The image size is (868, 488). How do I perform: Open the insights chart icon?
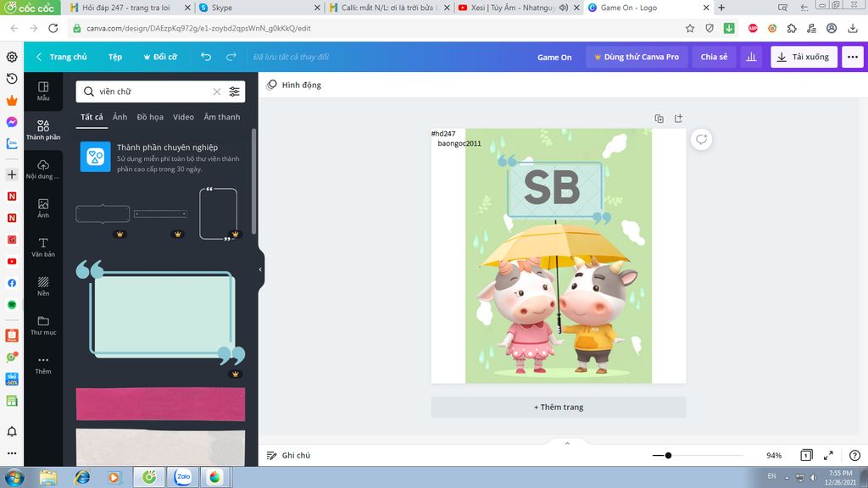tap(751, 57)
